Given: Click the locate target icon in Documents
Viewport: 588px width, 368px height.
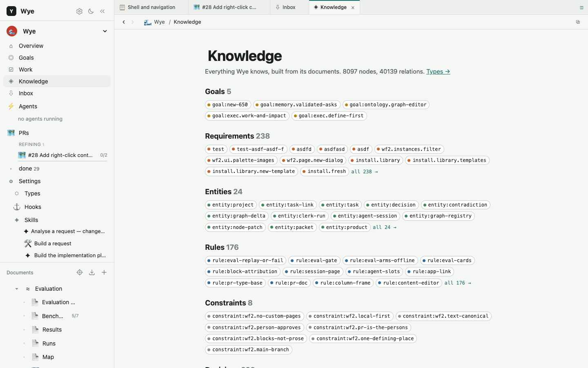Looking at the screenshot, I should coord(80,272).
